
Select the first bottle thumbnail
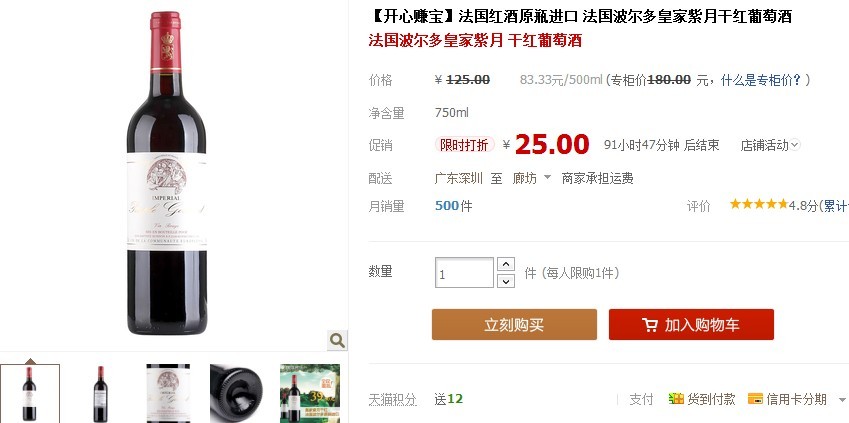(30, 394)
